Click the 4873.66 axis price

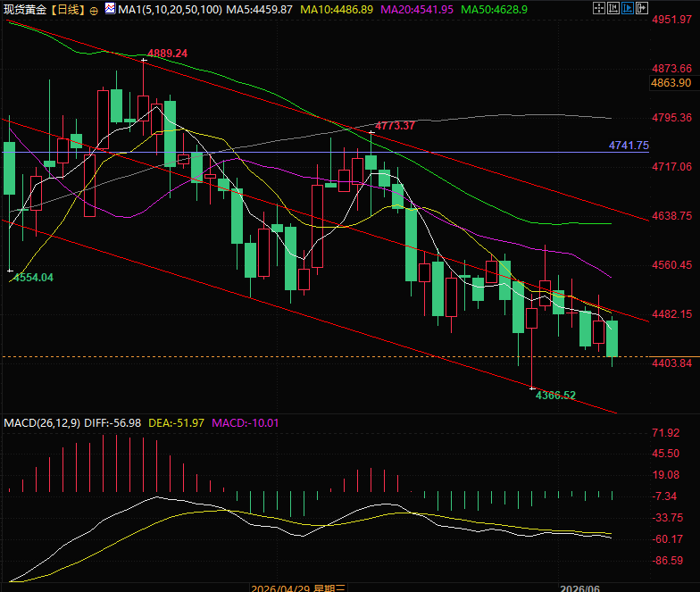coord(671,68)
